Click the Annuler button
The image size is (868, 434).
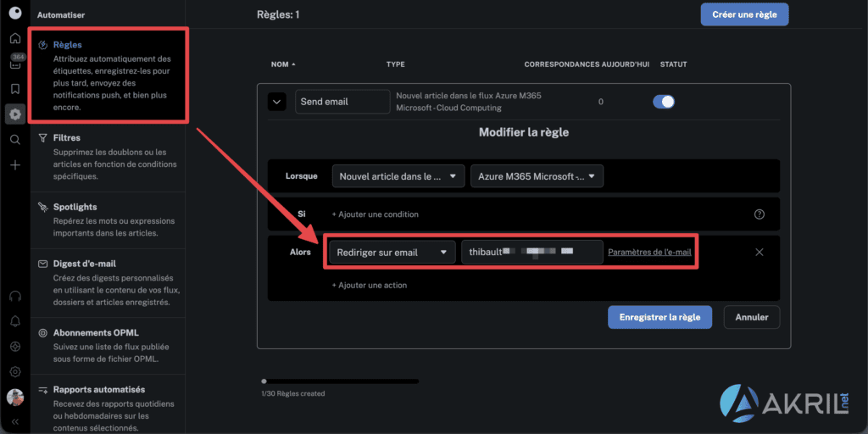coord(752,318)
